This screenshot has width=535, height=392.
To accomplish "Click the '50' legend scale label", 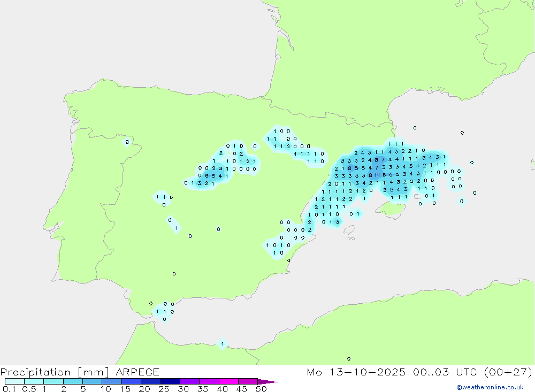I will coord(261,389).
